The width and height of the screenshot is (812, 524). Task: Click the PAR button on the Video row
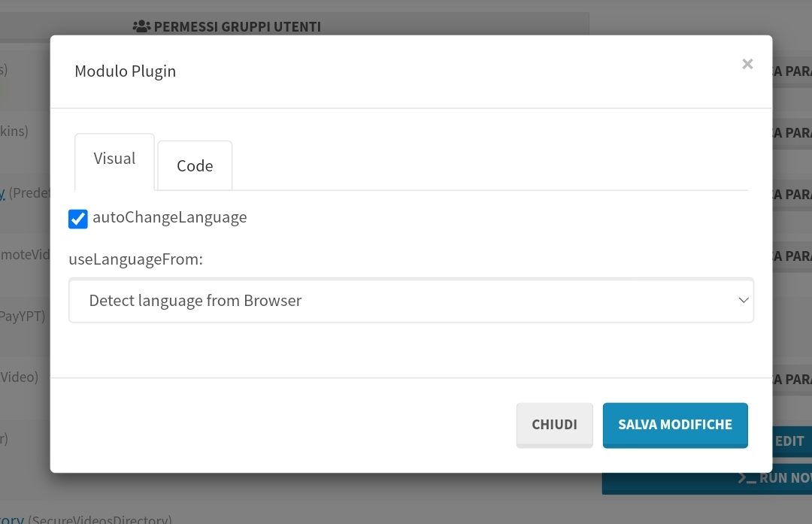click(x=792, y=380)
